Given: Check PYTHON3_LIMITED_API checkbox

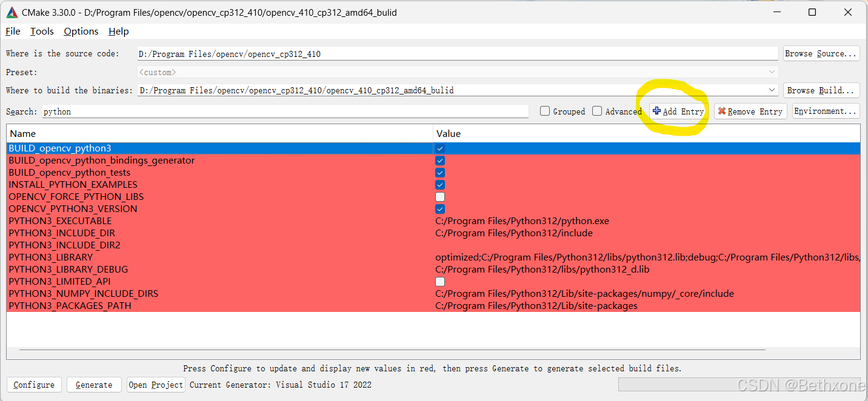Looking at the screenshot, I should click(x=440, y=282).
